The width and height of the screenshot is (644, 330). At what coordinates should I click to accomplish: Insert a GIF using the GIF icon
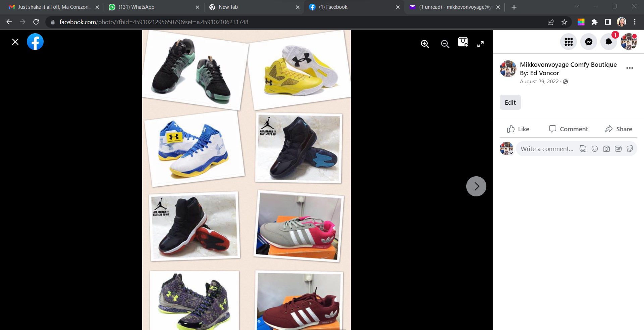[618, 148]
